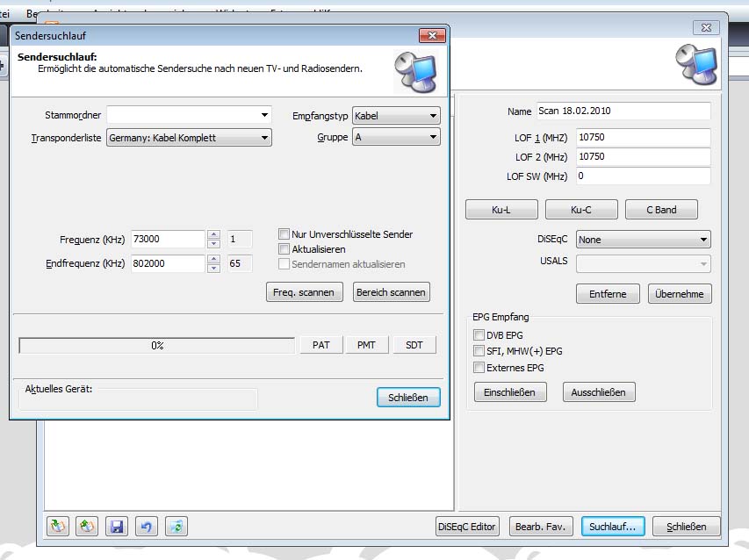Screen dimensions: 749x560
Task: Click the Bearb. Fav. button
Action: [x=541, y=527]
